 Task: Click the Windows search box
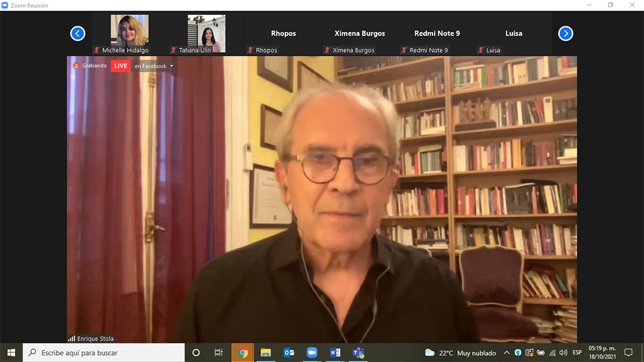(103, 352)
